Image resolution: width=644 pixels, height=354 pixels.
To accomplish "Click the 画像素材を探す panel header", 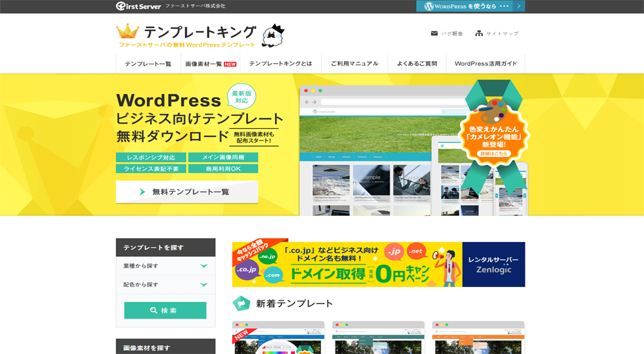I will click(x=166, y=347).
